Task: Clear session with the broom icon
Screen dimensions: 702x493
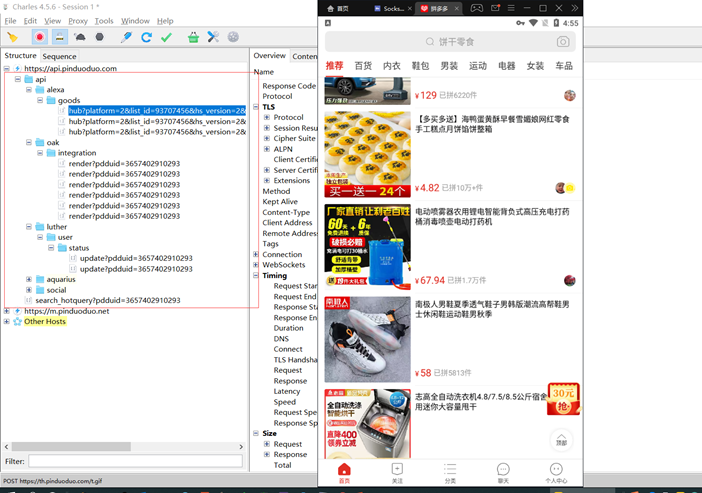Action: [13, 37]
